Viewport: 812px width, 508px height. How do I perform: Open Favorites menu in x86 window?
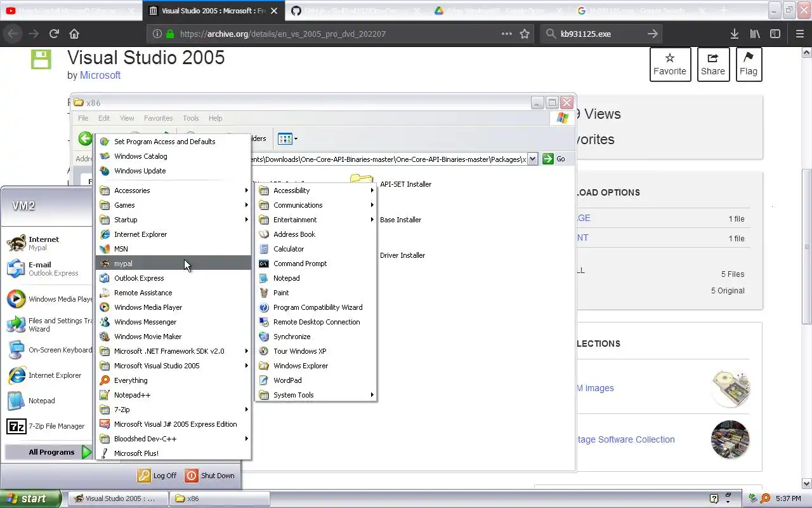[x=158, y=118]
